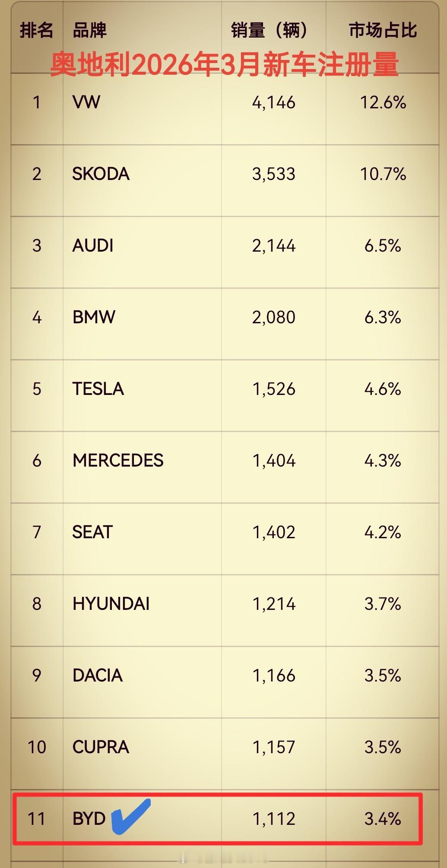Click the 市场占比 column header
Viewport: 447px width, 868px height.
(383, 30)
